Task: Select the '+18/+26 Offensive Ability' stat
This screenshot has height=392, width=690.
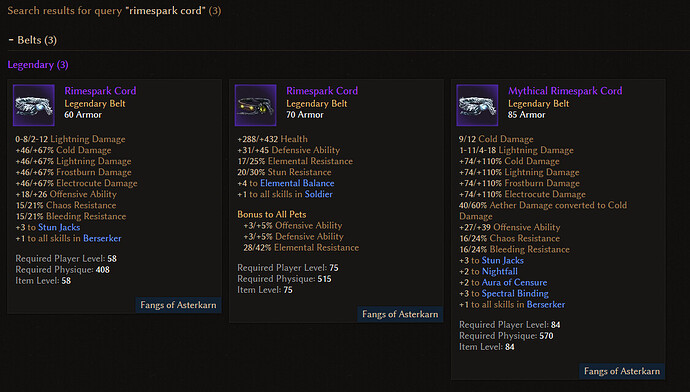Action: point(66,194)
